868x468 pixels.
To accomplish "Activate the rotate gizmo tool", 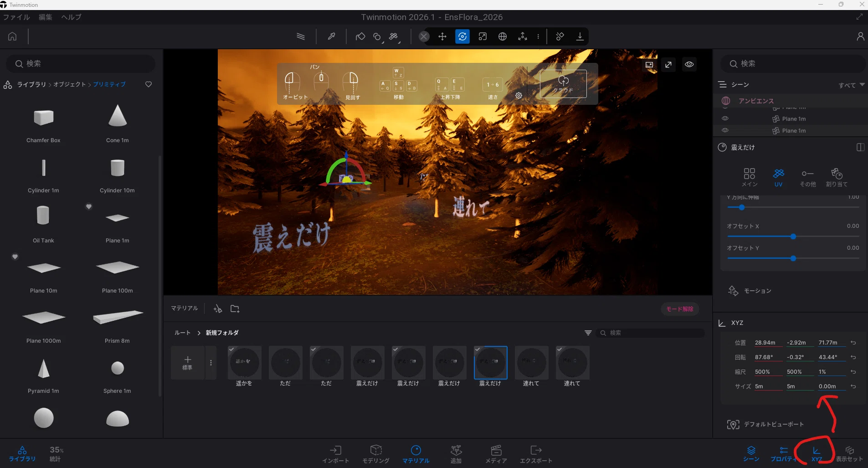I will pos(462,36).
